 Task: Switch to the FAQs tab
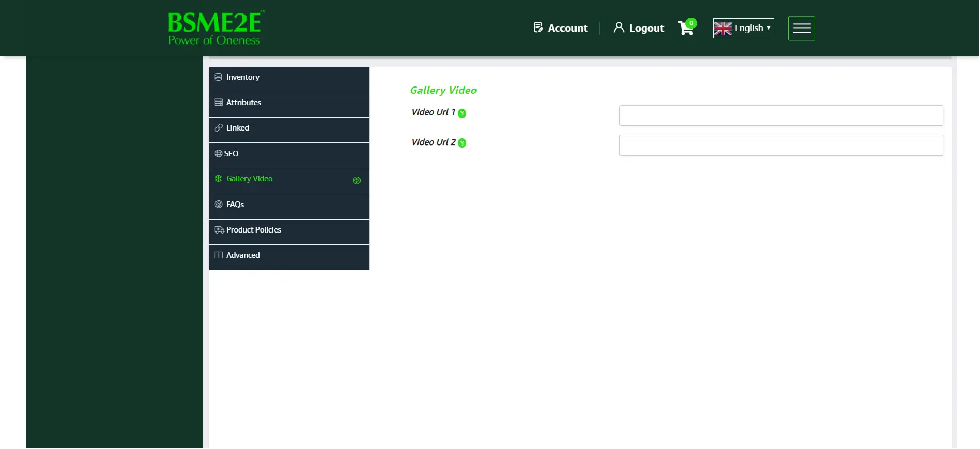point(289,207)
